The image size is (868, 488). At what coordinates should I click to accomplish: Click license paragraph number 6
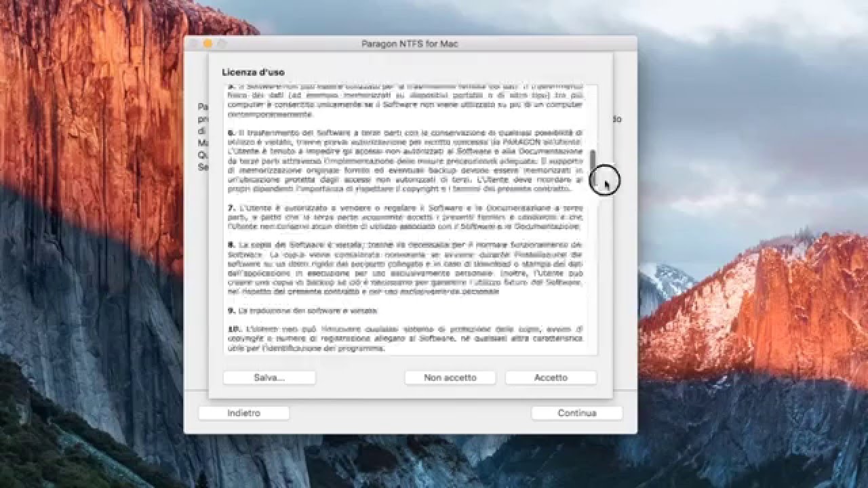(x=405, y=161)
